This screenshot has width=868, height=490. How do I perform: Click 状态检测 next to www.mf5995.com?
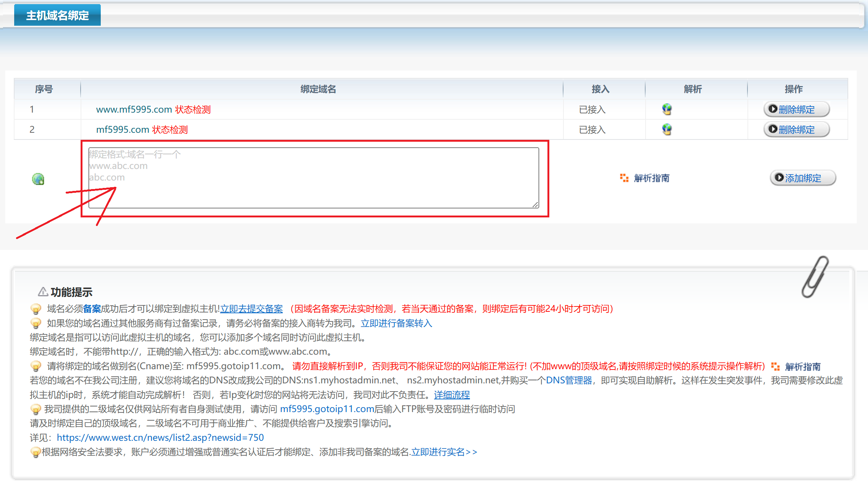[193, 109]
